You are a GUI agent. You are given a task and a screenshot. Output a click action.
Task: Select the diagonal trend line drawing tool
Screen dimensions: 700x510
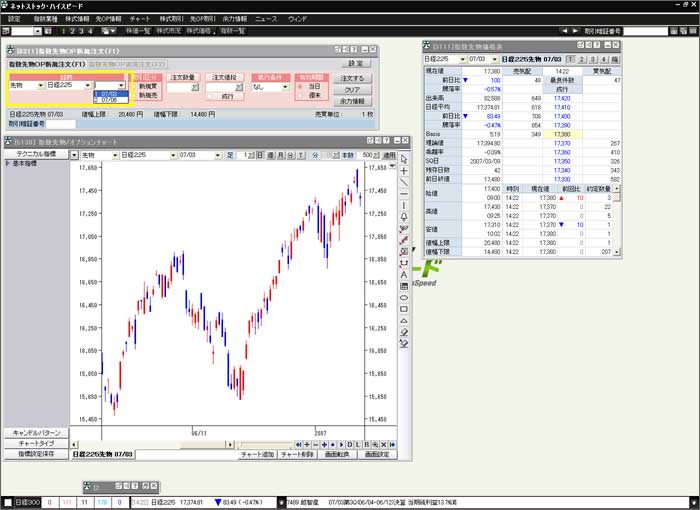(404, 183)
